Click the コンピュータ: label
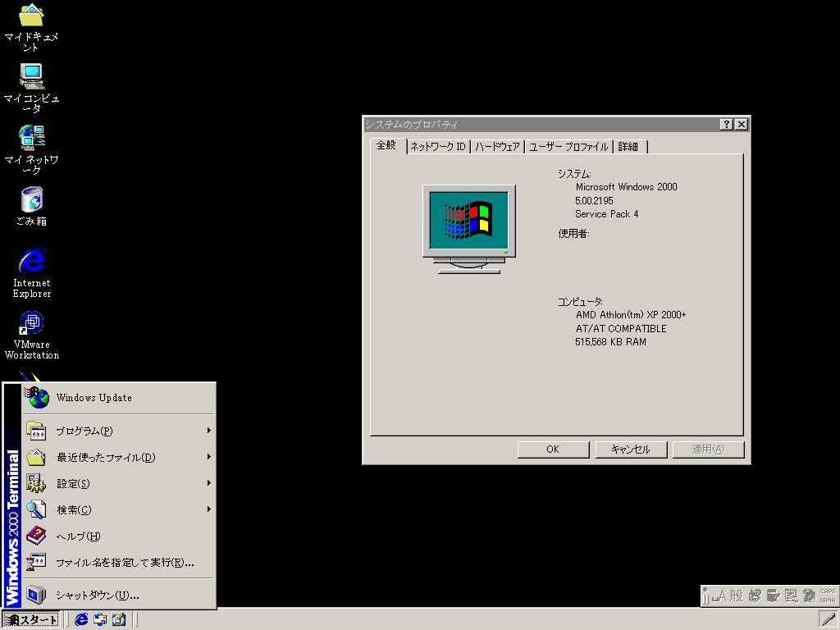The image size is (840, 630). click(580, 302)
